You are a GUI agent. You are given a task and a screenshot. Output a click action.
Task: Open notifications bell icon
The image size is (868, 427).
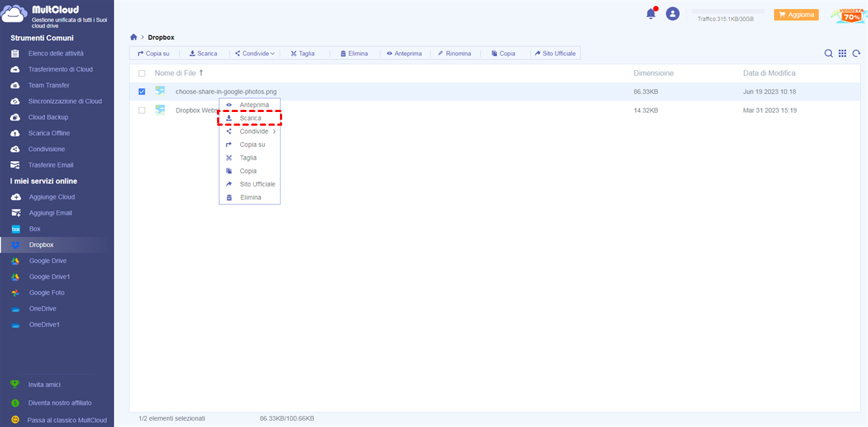tap(651, 14)
